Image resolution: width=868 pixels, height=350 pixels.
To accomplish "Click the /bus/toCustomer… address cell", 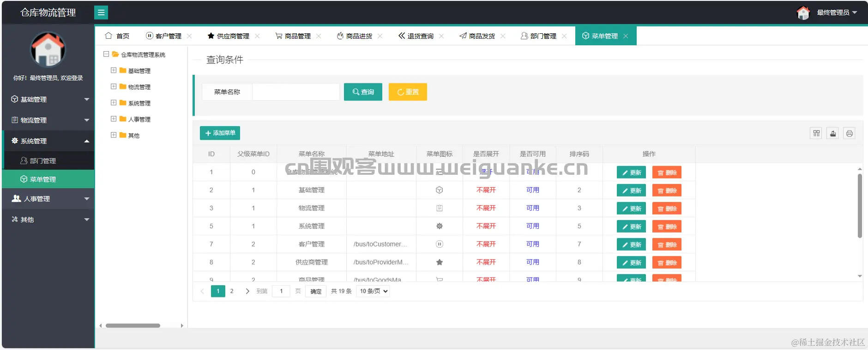I will pyautogui.click(x=381, y=244).
